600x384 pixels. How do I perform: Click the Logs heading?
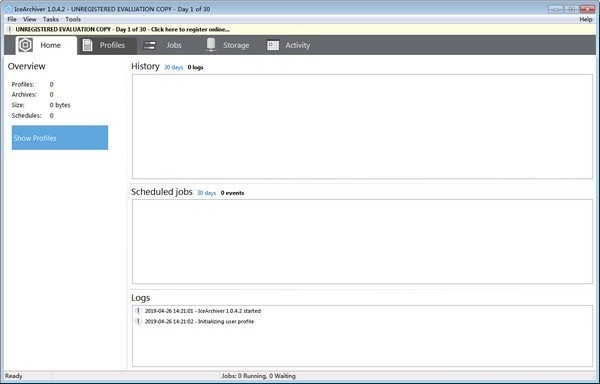(x=140, y=298)
